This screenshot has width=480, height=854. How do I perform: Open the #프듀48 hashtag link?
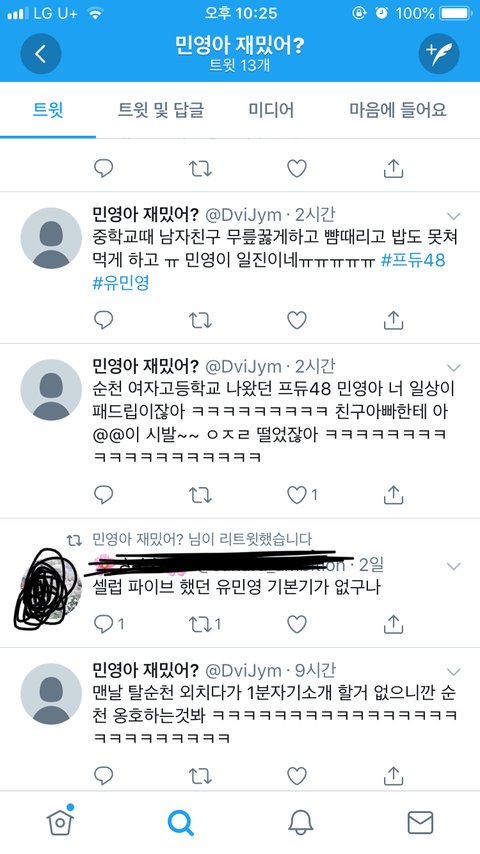413,260
